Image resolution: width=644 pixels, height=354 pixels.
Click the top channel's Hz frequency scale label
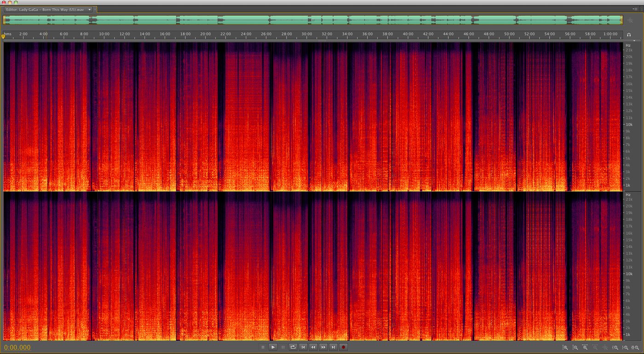628,45
